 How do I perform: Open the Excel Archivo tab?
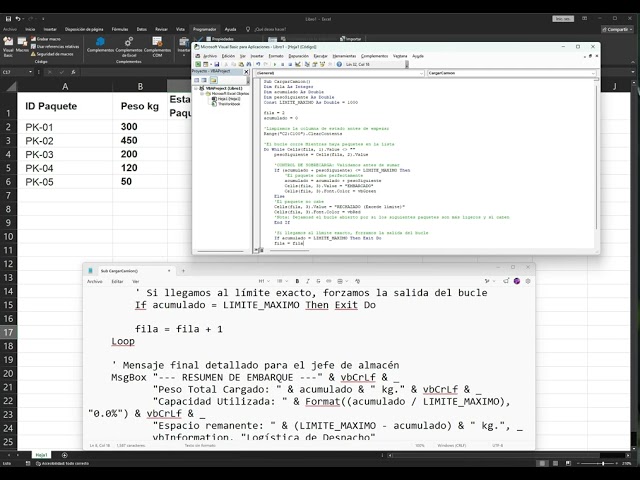point(10,29)
